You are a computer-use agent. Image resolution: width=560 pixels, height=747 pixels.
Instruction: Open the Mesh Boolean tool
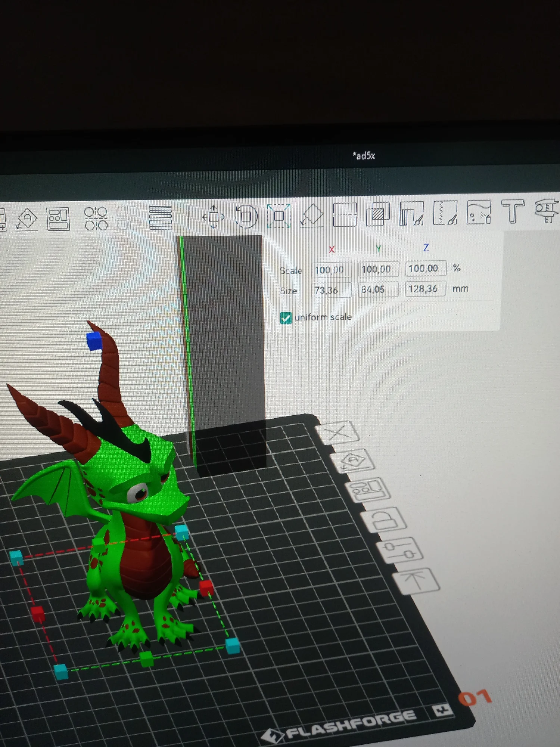tap(378, 214)
